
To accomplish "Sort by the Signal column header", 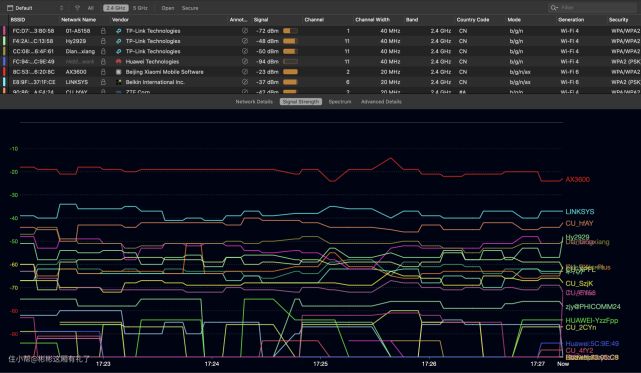I will [261, 20].
